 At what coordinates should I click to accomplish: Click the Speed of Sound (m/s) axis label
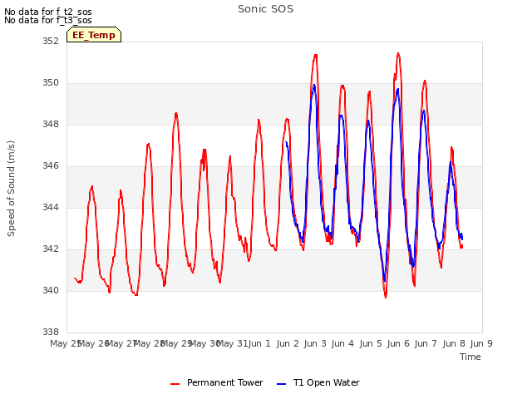[x=11, y=189]
